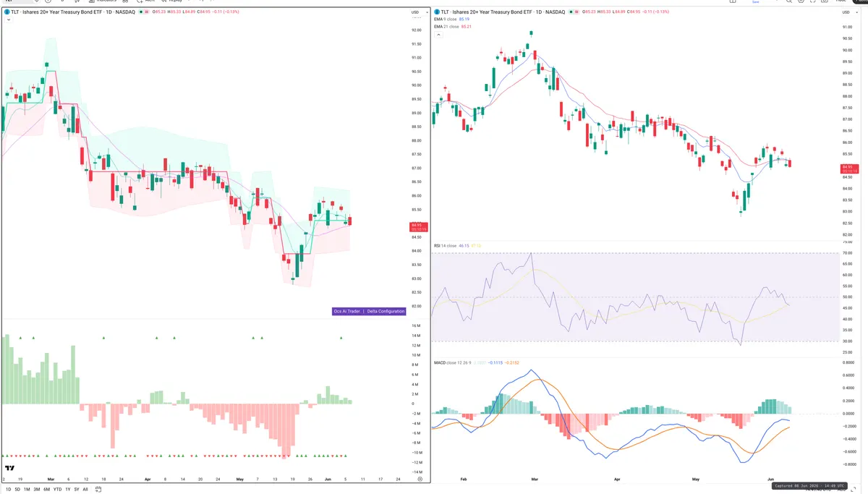The height and width of the screenshot is (494, 868).
Task: Click the TLT symbol logo in left chart
Action: click(7, 12)
